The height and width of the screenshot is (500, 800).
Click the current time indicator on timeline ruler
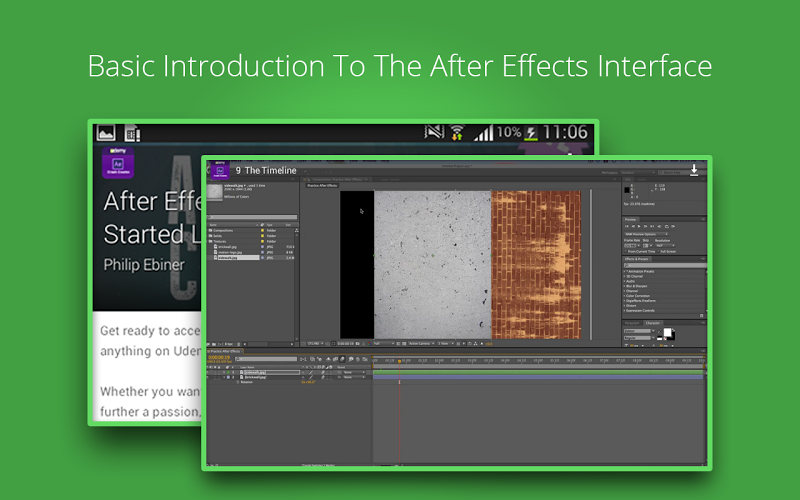(x=399, y=361)
